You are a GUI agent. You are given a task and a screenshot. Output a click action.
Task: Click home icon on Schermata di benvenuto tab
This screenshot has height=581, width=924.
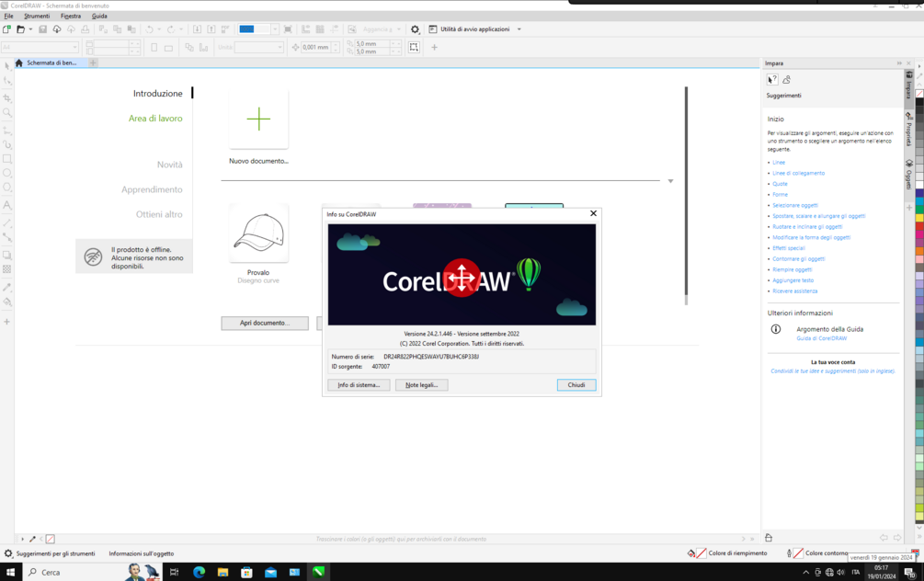[19, 63]
